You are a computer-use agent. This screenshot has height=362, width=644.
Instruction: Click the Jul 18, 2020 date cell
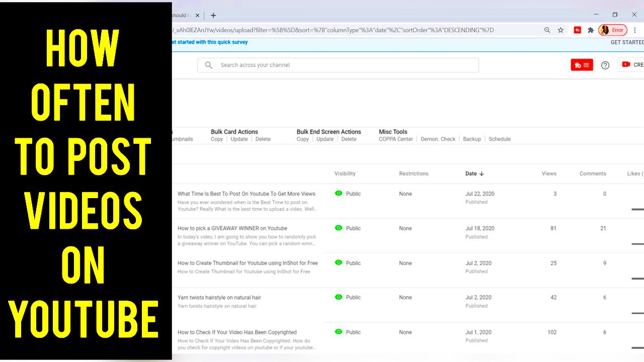[x=480, y=228]
